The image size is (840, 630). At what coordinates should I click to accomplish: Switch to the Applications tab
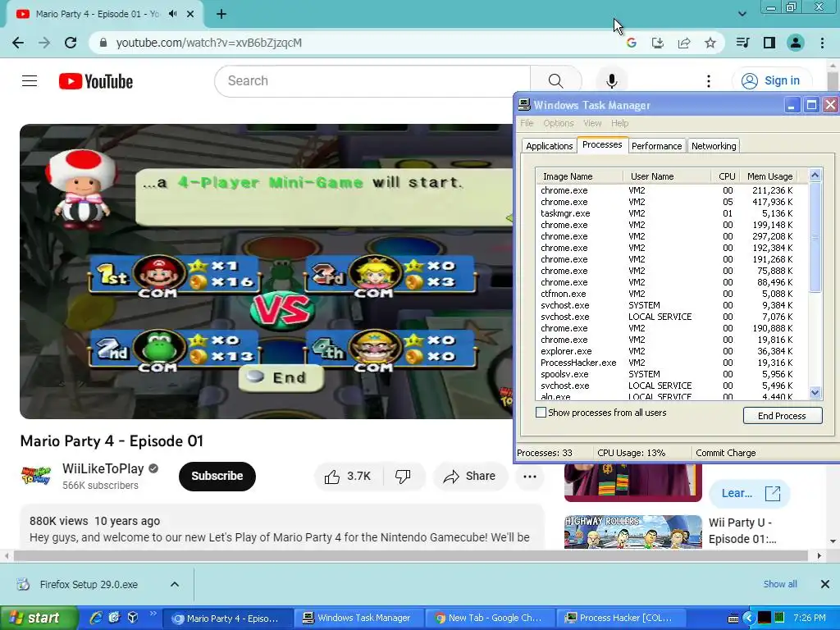tap(549, 146)
